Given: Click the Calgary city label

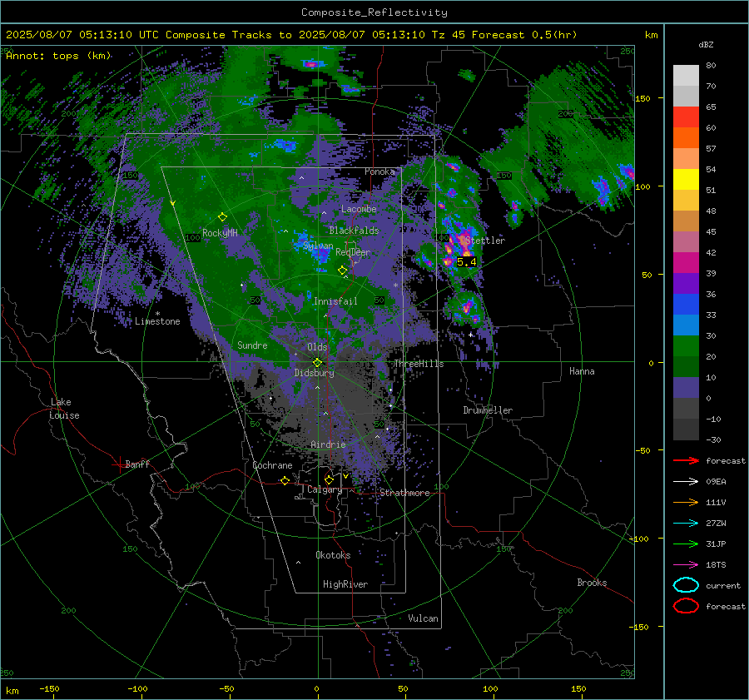Looking at the screenshot, I should tap(325, 489).
